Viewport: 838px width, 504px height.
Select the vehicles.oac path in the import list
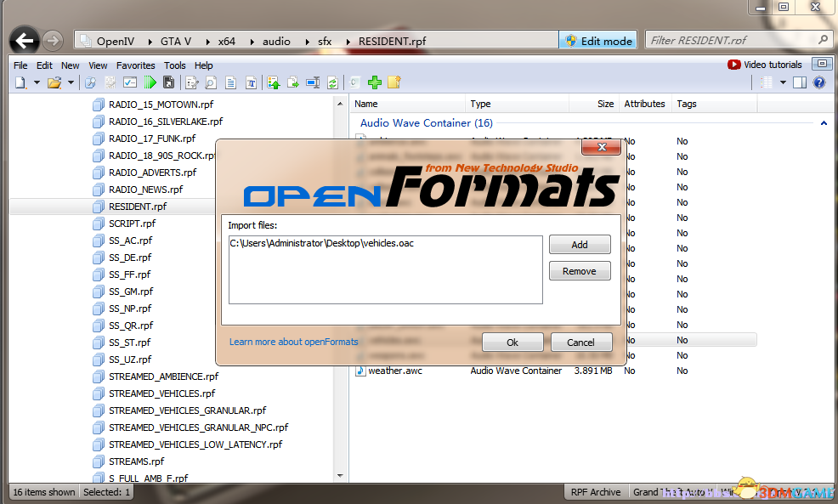point(322,243)
